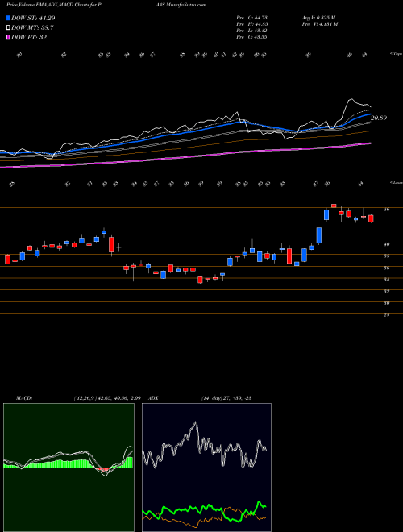Select the 'DOW ST: 41.29' legend label
Viewport: 403px width, 532px height.
click(x=33, y=19)
